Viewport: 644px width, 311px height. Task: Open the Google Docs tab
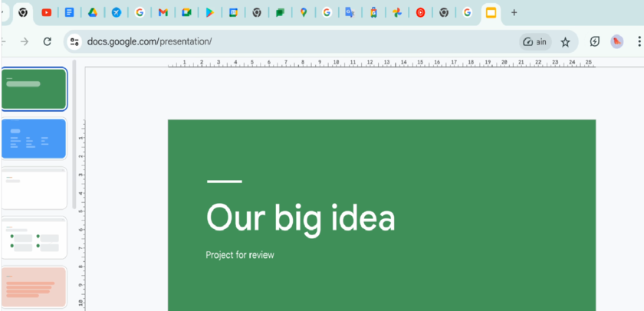tap(69, 12)
